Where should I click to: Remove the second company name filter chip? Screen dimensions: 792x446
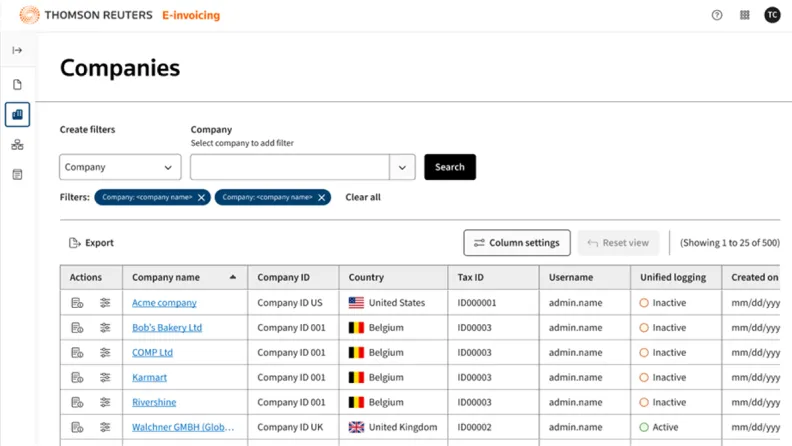[322, 198]
